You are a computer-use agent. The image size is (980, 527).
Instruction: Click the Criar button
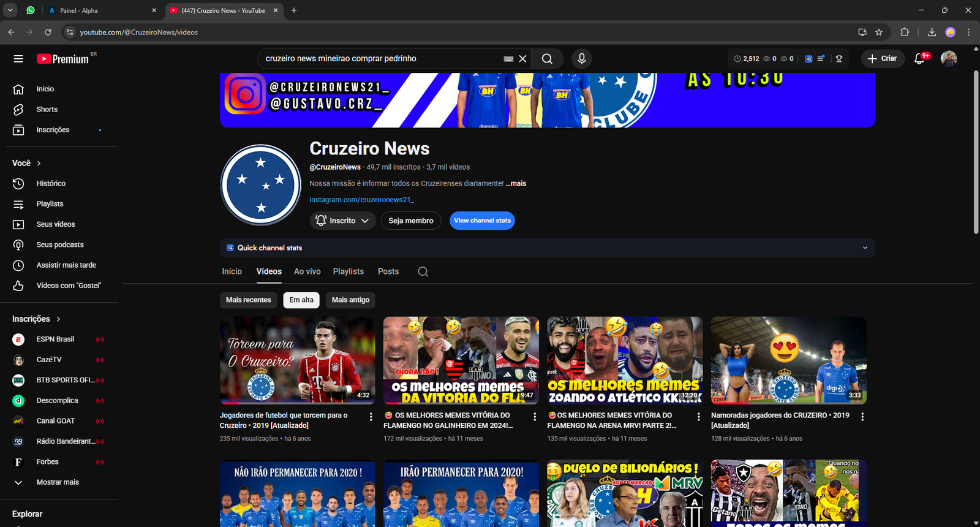(883, 59)
